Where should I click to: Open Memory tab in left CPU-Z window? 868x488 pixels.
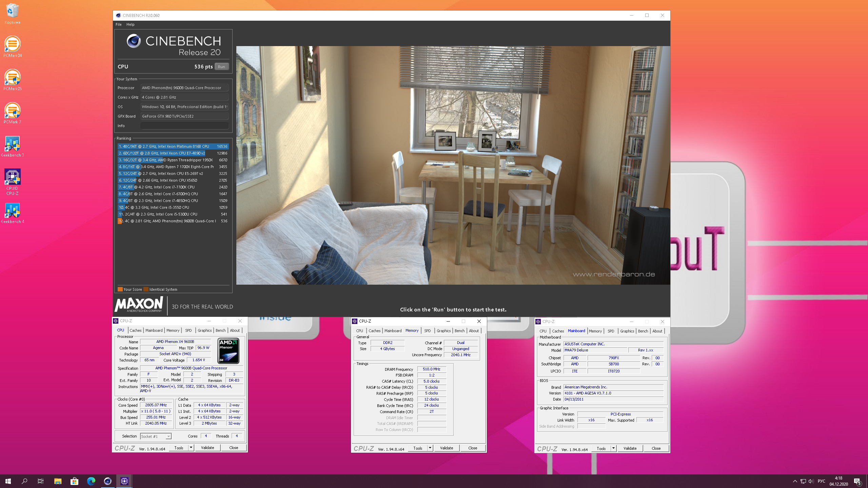pyautogui.click(x=173, y=330)
